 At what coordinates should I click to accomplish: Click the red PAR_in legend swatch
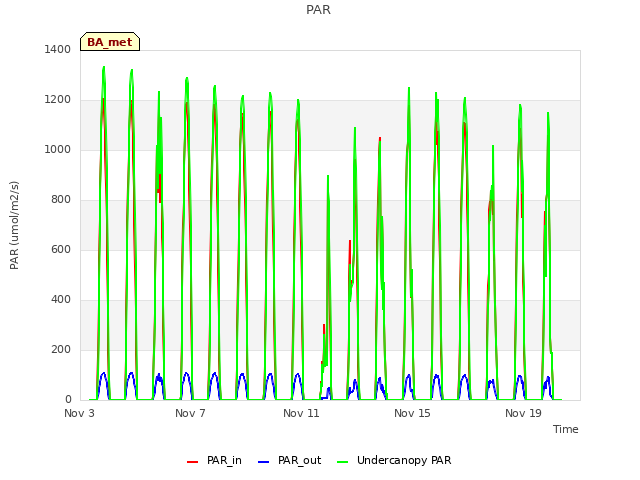192,462
